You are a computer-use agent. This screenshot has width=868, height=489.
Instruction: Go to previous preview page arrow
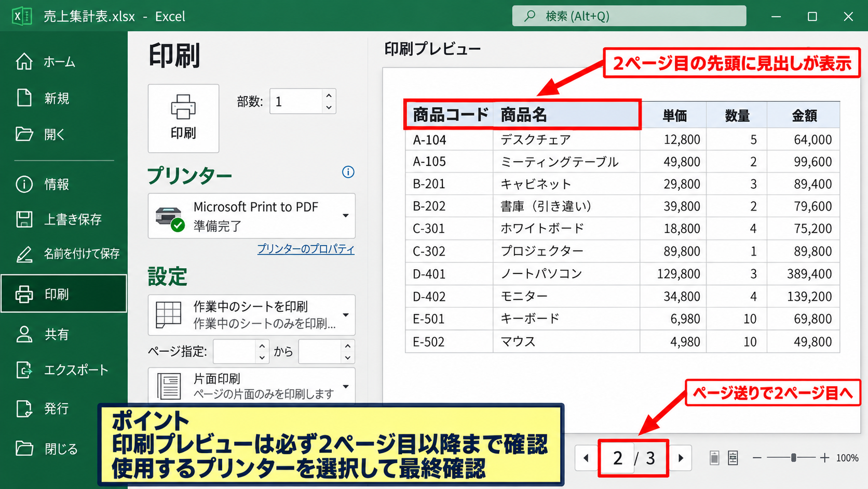click(586, 458)
